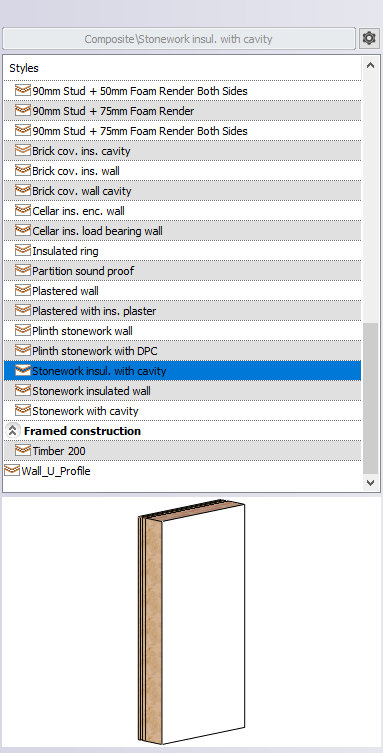Screen dimensions: 383x753
Task: Select Stonework with cavity style
Action: coord(182,411)
